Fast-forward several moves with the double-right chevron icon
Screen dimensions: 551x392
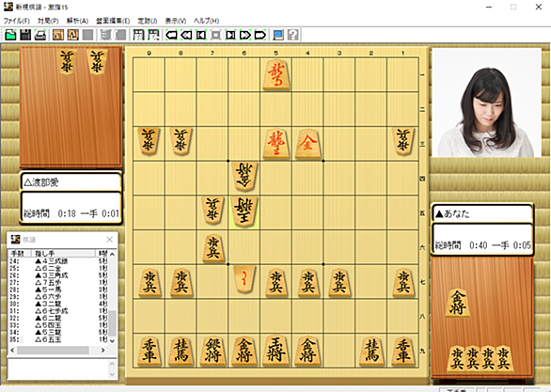(x=245, y=35)
